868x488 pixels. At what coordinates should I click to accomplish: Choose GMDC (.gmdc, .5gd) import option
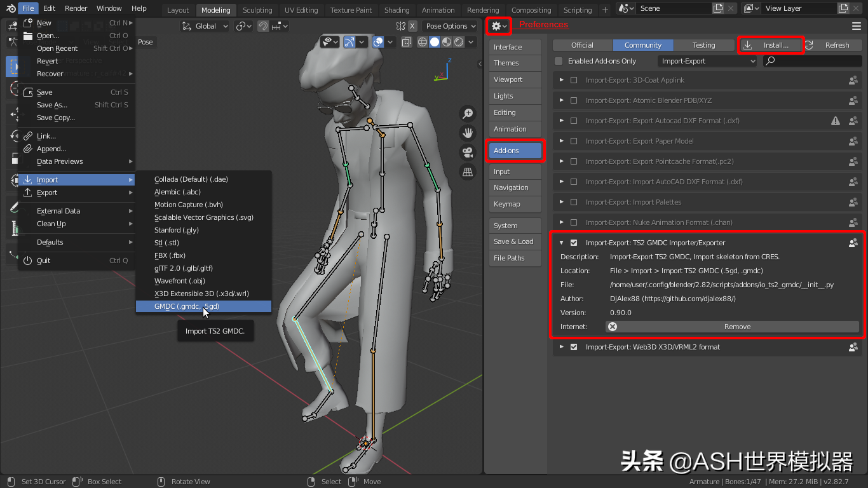pyautogui.click(x=203, y=306)
